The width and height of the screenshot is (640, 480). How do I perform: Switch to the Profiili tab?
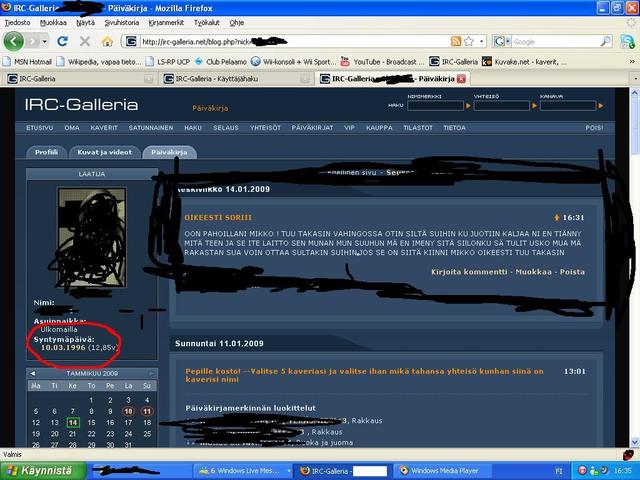click(x=46, y=152)
